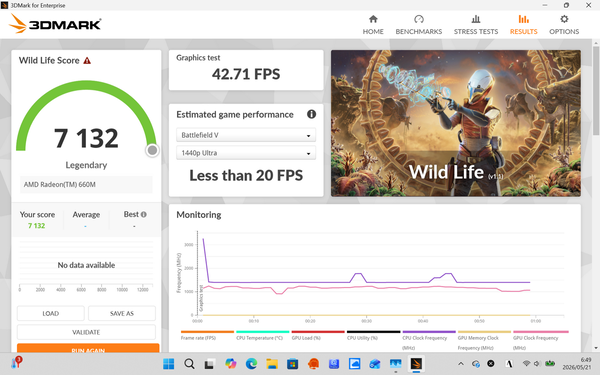Toggle the CPU Utility (%) legend item
The width and height of the screenshot is (600, 375).
[x=373, y=335]
